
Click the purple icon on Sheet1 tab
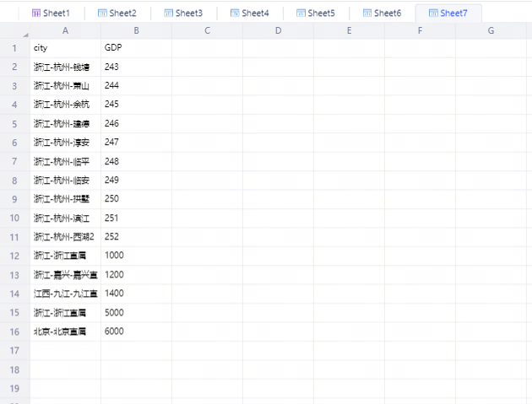35,13
